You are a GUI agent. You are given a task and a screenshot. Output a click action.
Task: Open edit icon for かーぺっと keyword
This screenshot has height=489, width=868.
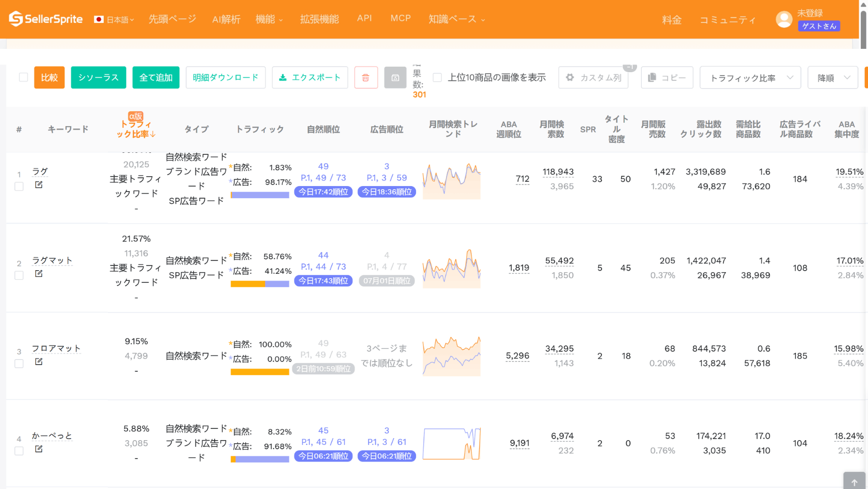click(39, 448)
